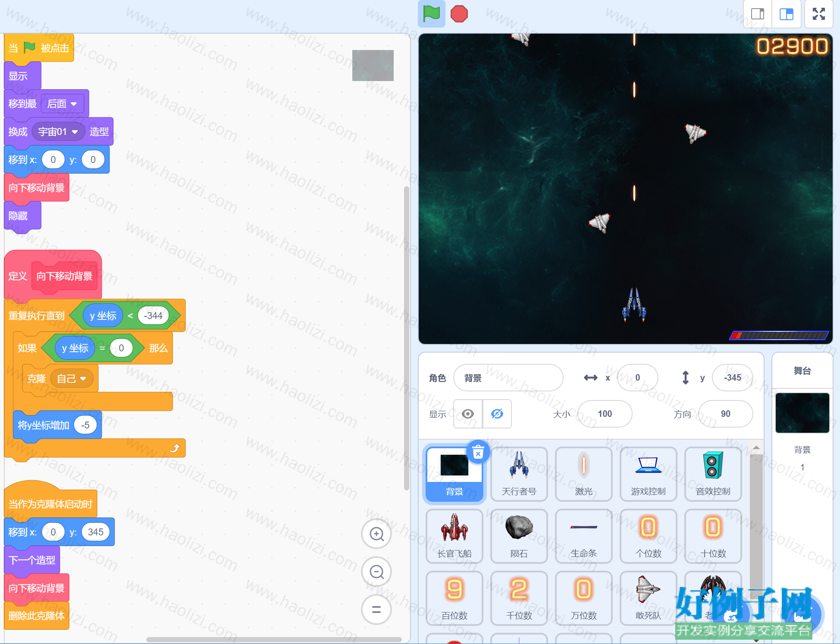This screenshot has width=840, height=644.
Task: Open the 宇宙01 costume dropdown
Action: 58,131
